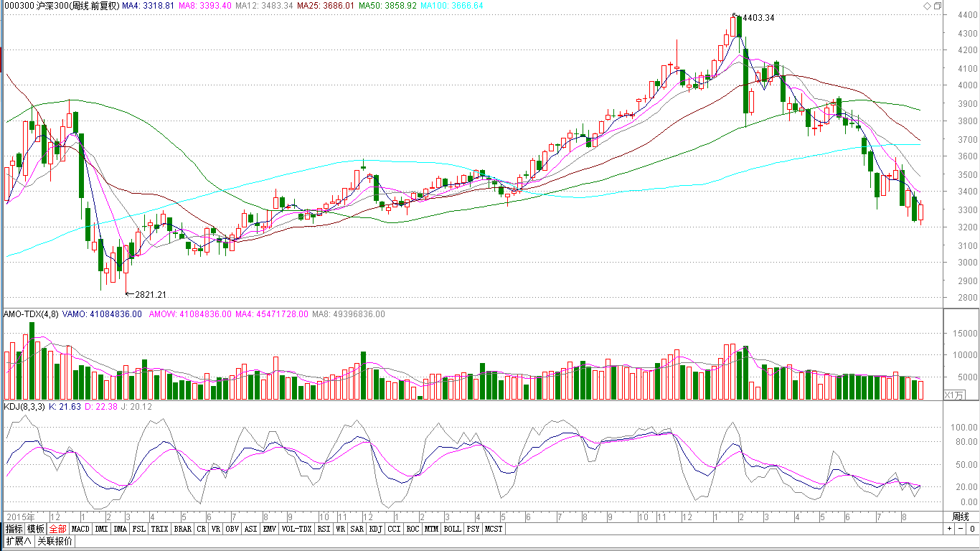980x551 pixels.
Task: Select the CR indicator tab
Action: tap(202, 529)
